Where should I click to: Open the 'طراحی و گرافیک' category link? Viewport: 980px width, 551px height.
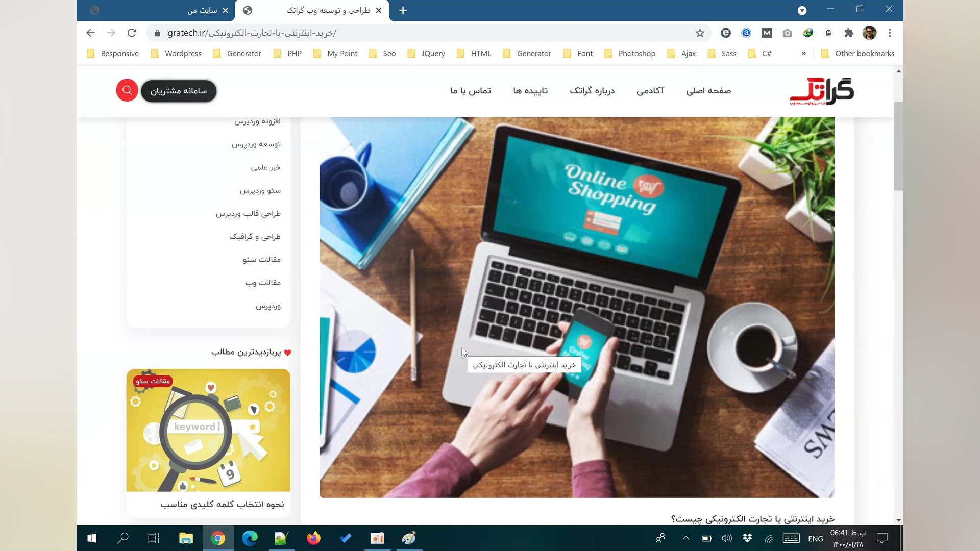pyautogui.click(x=255, y=236)
